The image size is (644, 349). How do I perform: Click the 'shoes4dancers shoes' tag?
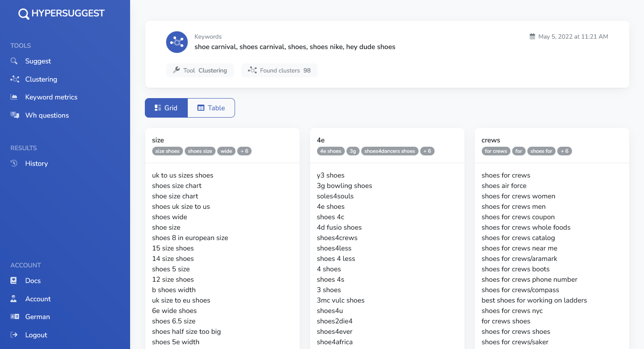pyautogui.click(x=390, y=151)
